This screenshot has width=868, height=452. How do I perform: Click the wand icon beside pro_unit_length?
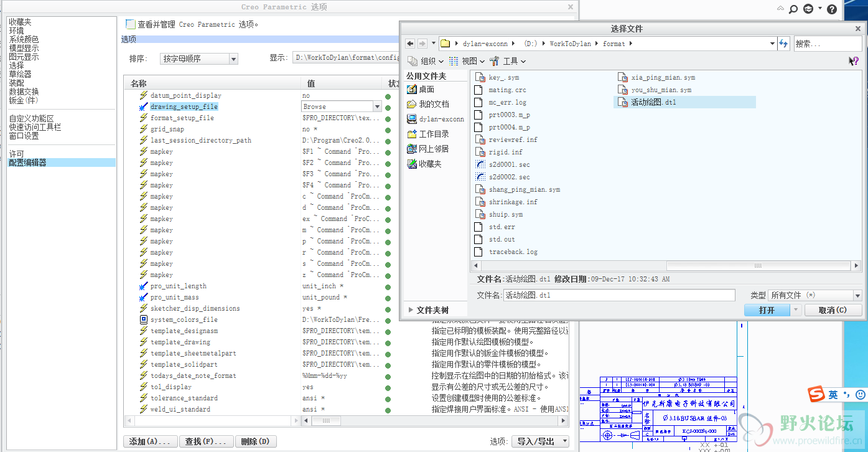[x=144, y=286]
